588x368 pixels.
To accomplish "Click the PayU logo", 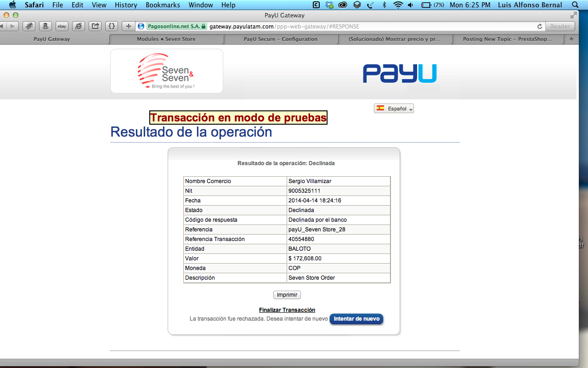I will pos(400,74).
